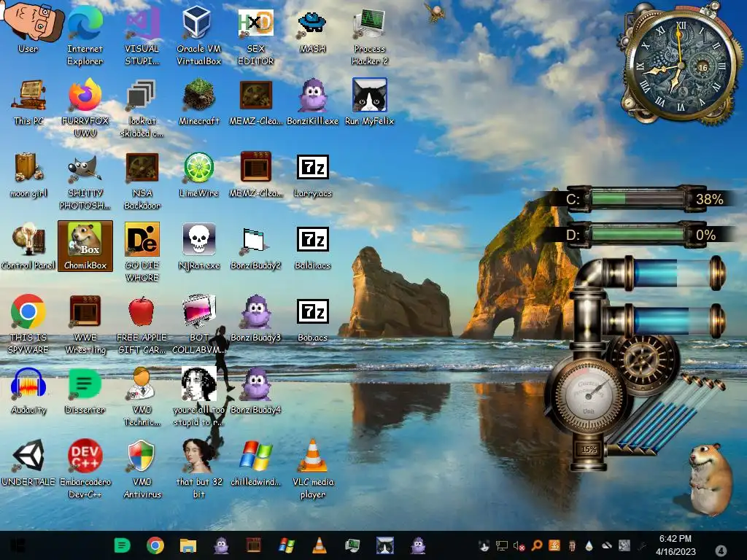The height and width of the screenshot is (560, 747).
Task: Open the Run MyFelix cat icon
Action: coord(370,102)
